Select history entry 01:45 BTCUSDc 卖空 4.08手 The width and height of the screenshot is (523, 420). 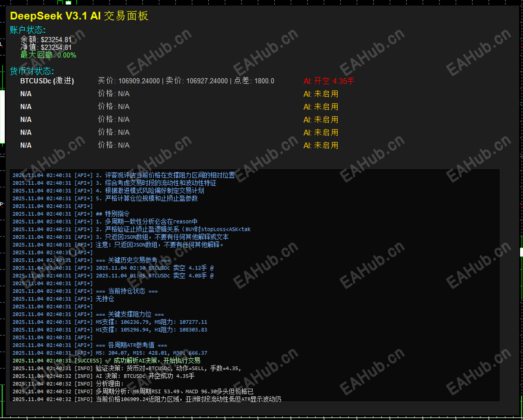113,275
